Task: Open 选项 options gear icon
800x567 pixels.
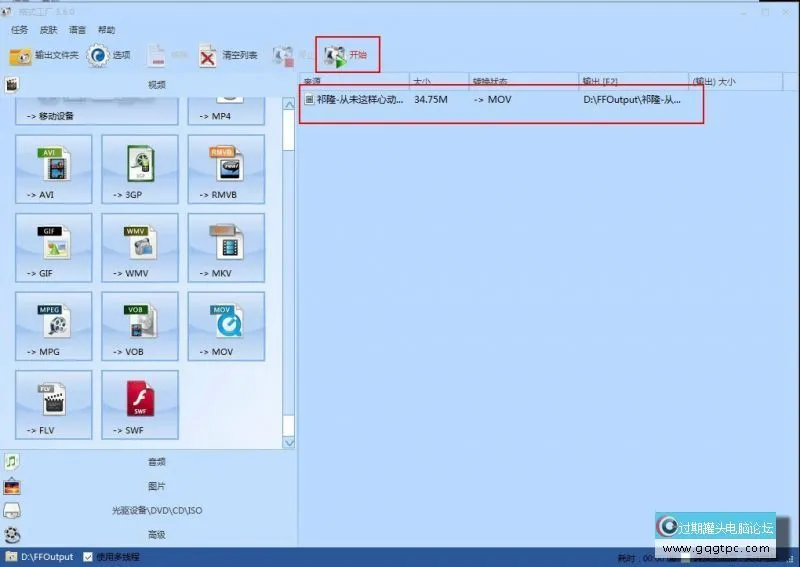Action: click(98, 55)
